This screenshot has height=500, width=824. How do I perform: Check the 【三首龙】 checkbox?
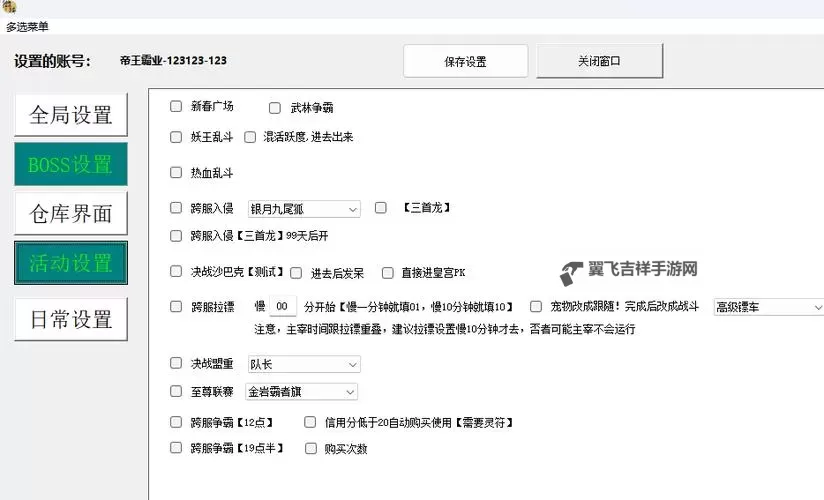tap(380, 208)
